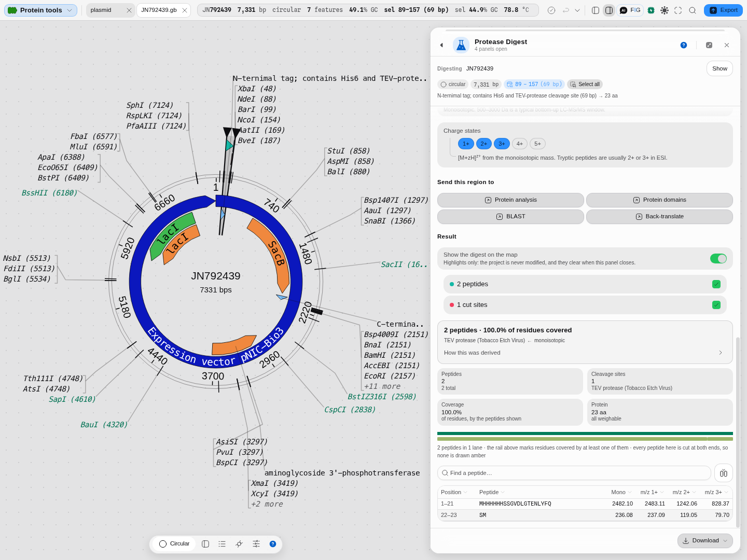The width and height of the screenshot is (747, 560).
Task: Toggle the 1+ charge state
Action: click(x=466, y=144)
